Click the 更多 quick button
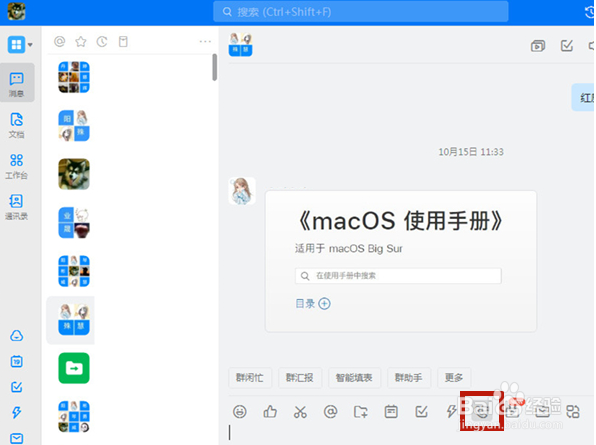596x445 pixels. tap(454, 378)
